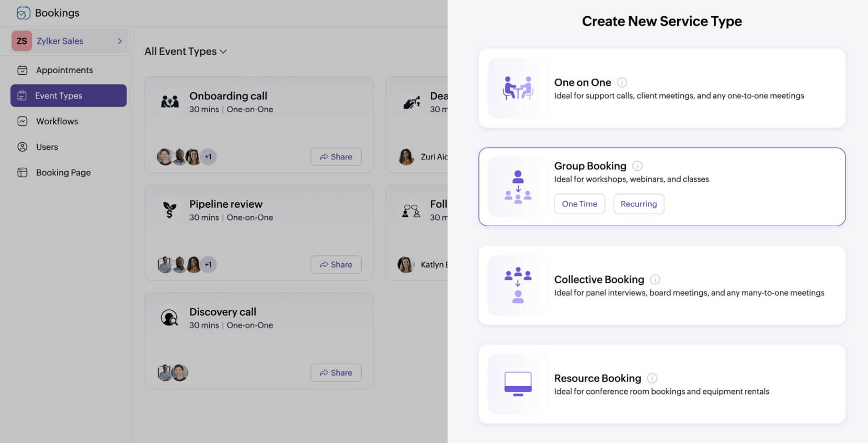Share the Discovery call event
This screenshot has height=443, width=868.
(336, 372)
